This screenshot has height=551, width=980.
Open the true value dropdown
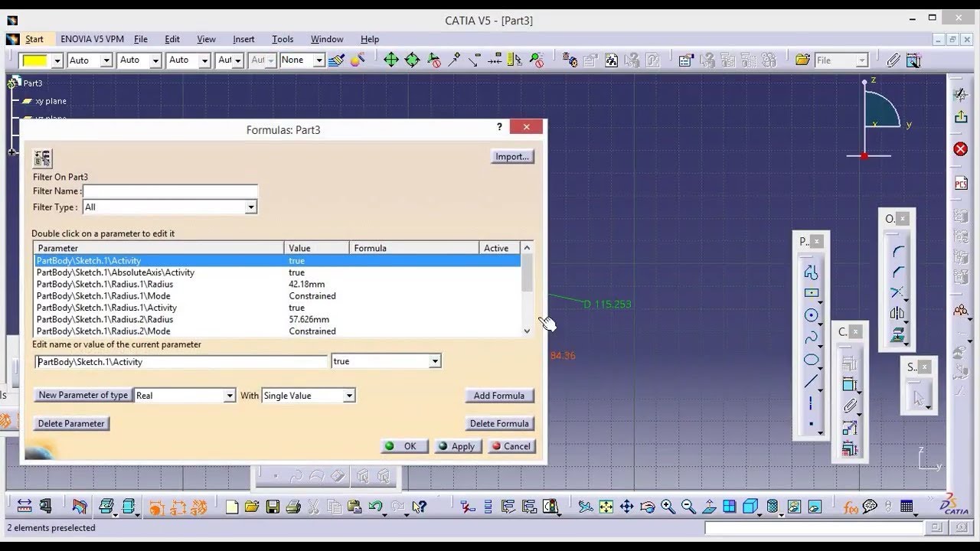[435, 361]
